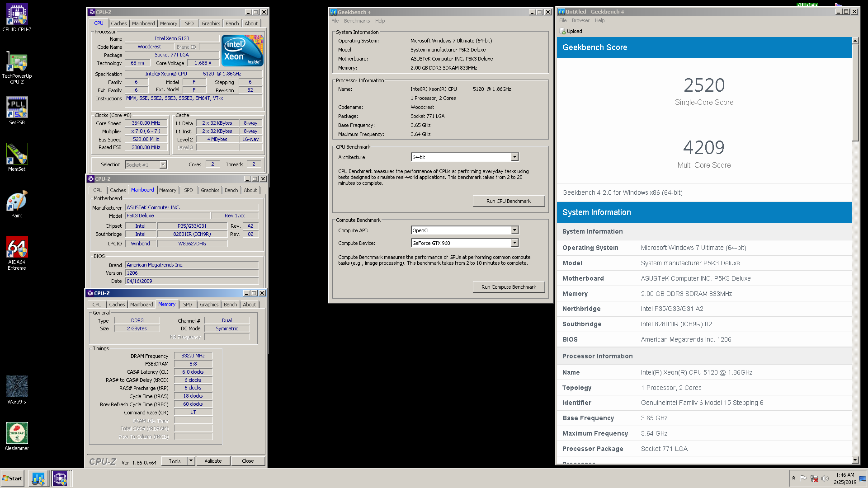
Task: Show hidden tray icons arrow
Action: point(793,478)
